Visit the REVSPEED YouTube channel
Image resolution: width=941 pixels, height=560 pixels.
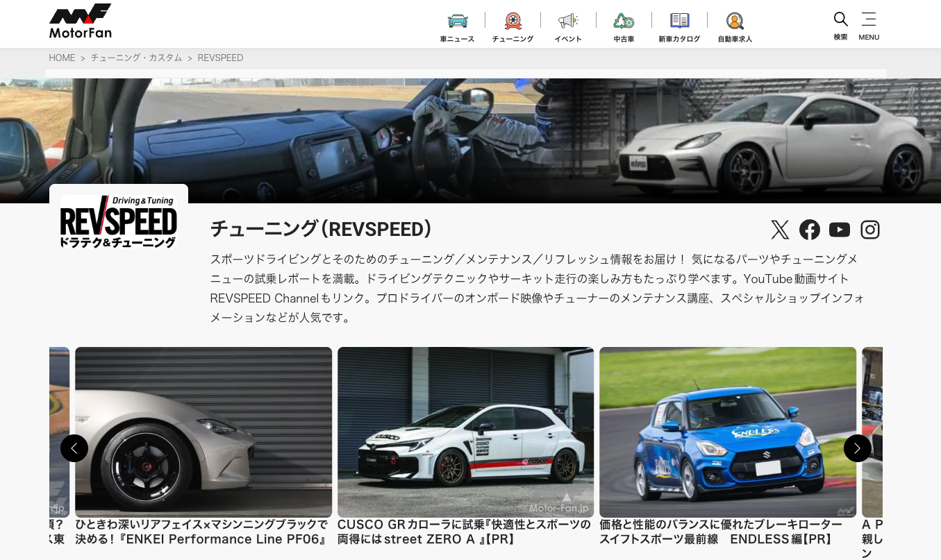[840, 230]
